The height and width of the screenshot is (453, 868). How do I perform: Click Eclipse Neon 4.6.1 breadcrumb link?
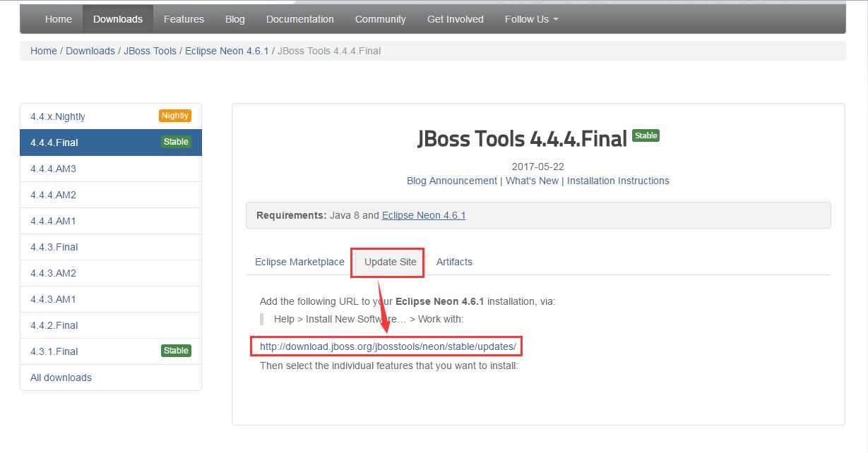(227, 51)
